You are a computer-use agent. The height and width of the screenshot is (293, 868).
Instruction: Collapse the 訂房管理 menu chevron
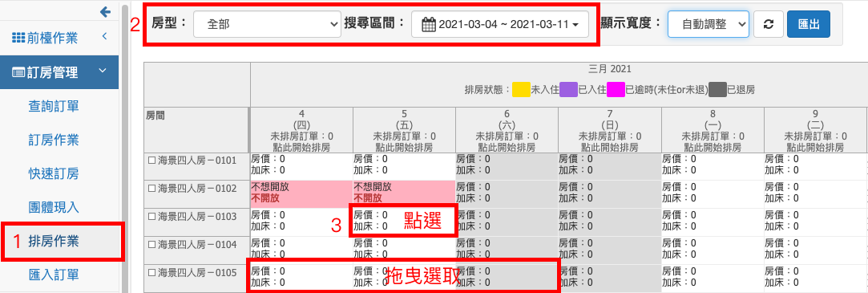coord(102,71)
